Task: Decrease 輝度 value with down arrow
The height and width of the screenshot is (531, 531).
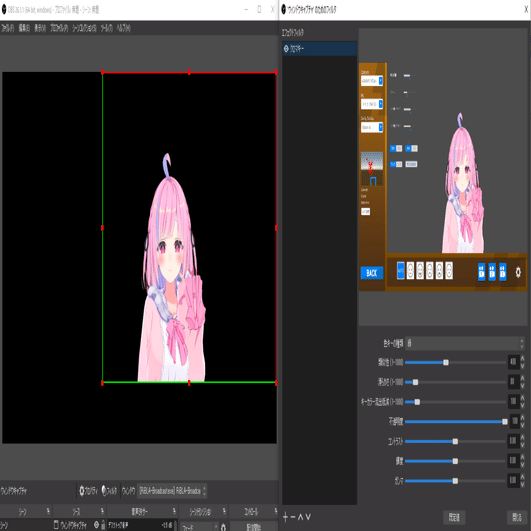Action: point(523,464)
